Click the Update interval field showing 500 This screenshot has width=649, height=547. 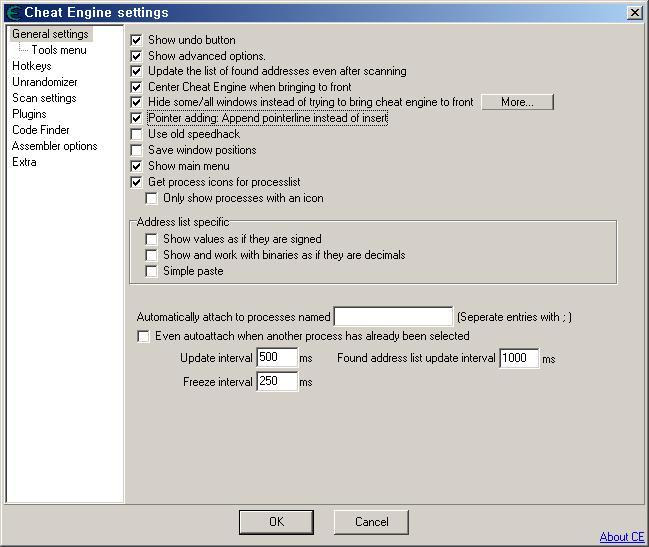277,357
